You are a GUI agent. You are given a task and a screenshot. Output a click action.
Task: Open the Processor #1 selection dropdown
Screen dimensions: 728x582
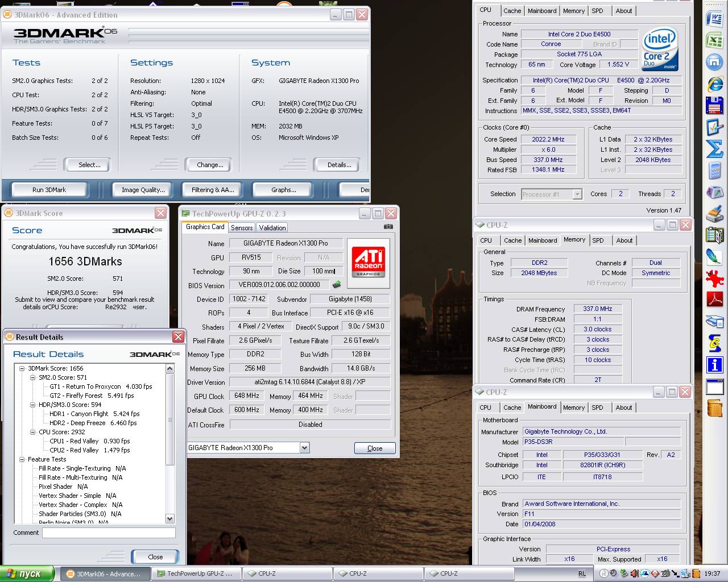coord(577,194)
